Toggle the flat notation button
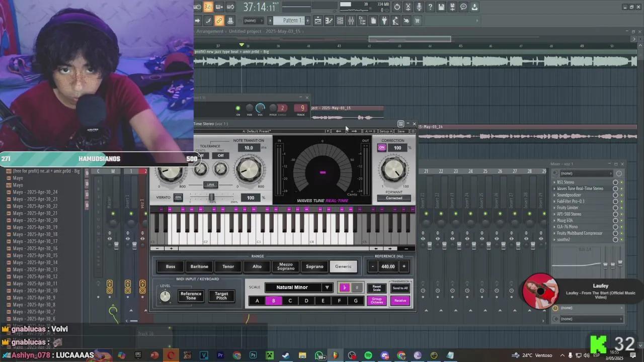Viewport: 644px width, 362px height. point(344,288)
